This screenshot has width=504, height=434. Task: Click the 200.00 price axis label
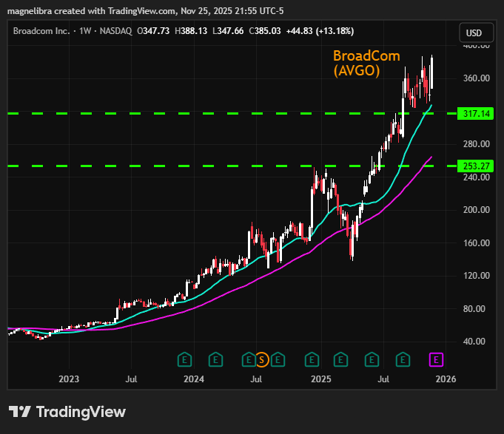coord(477,210)
